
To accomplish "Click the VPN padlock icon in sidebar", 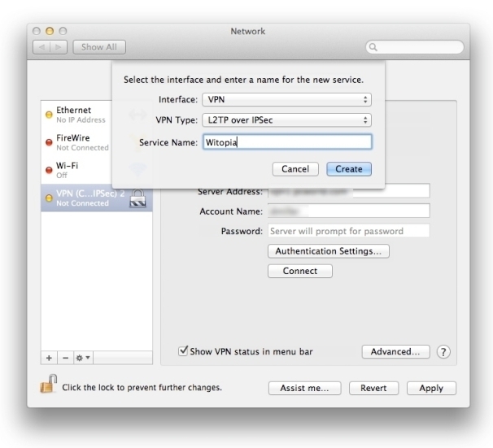I will [137, 198].
